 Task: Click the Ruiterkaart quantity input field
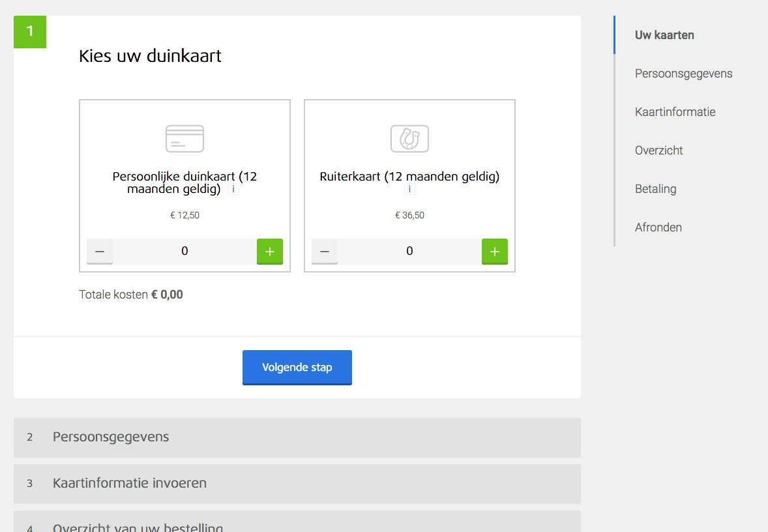click(x=409, y=251)
